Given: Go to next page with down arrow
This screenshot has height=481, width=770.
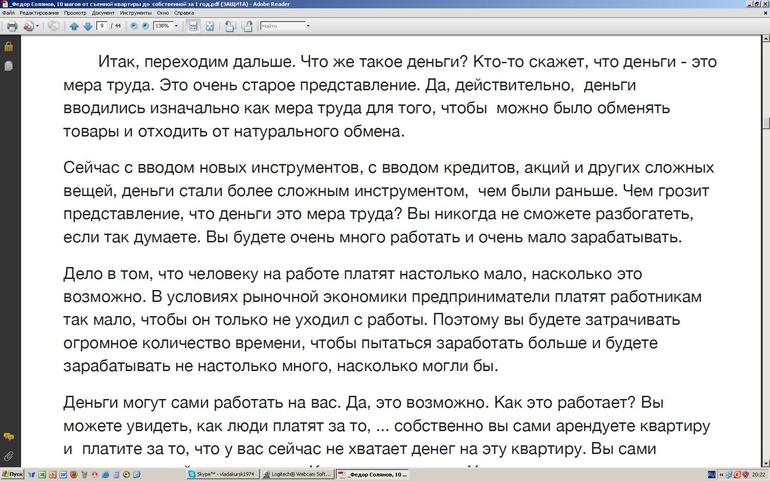Looking at the screenshot, I should [x=87, y=26].
